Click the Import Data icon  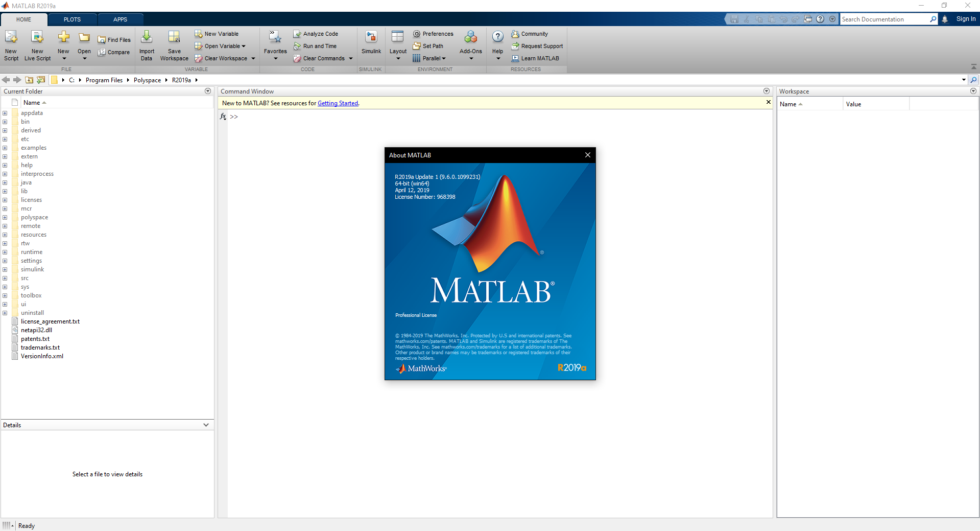147,38
